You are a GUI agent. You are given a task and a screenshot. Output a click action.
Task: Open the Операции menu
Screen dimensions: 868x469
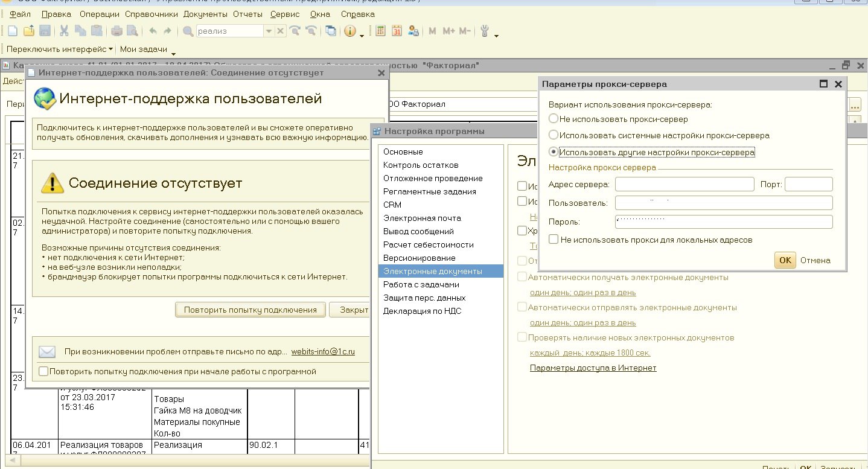click(100, 14)
